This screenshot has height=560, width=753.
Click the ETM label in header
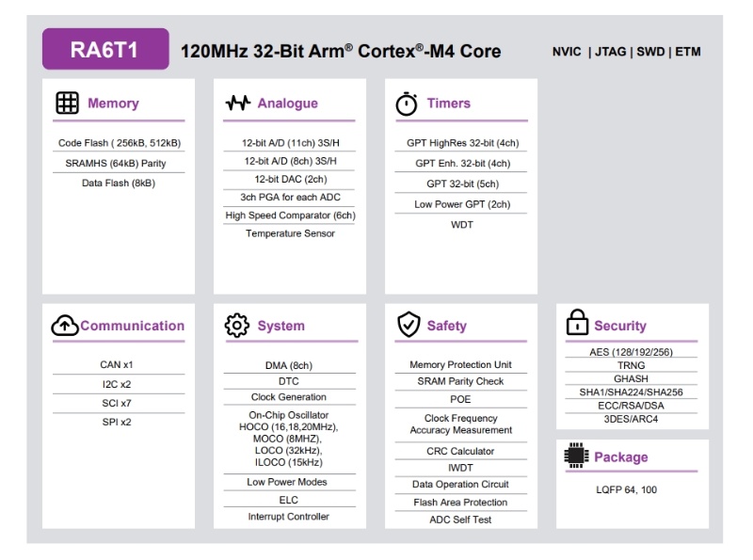click(x=687, y=52)
